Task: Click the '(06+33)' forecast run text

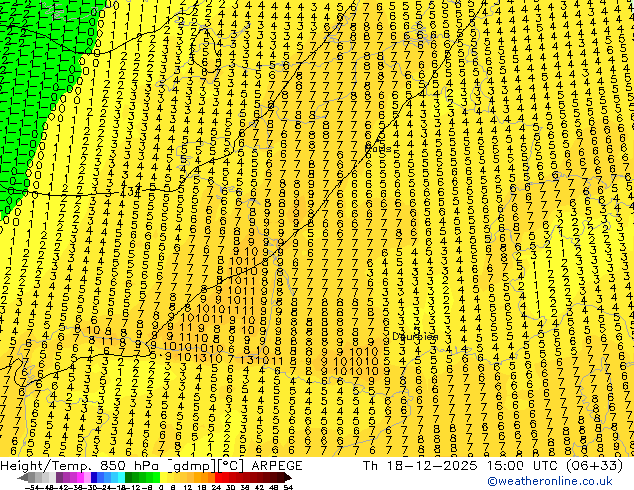Action: click(x=594, y=465)
